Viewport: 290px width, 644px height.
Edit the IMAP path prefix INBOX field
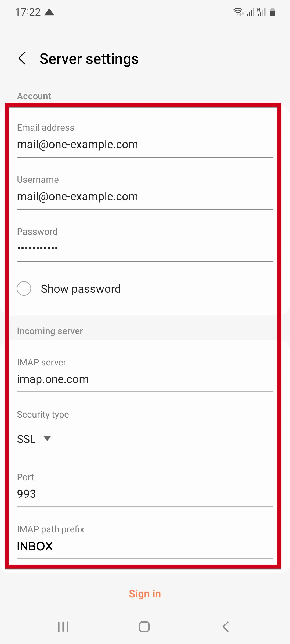click(145, 546)
